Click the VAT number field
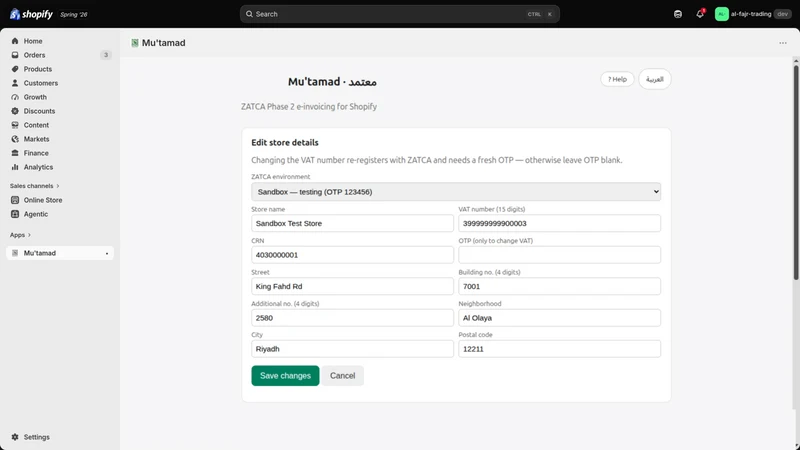The width and height of the screenshot is (800, 450). click(x=559, y=223)
